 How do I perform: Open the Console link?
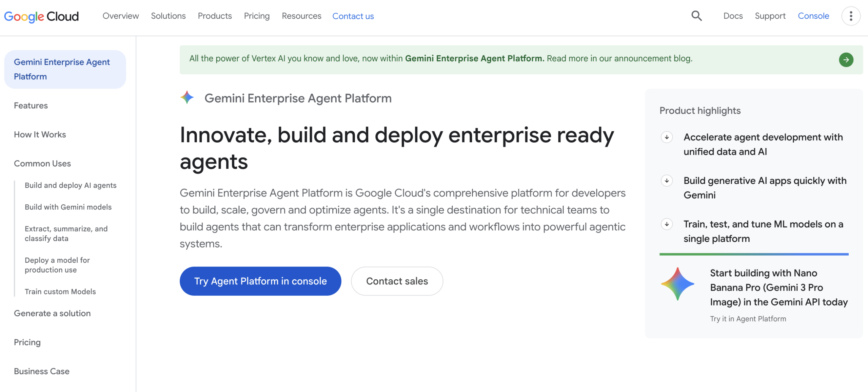(x=813, y=16)
